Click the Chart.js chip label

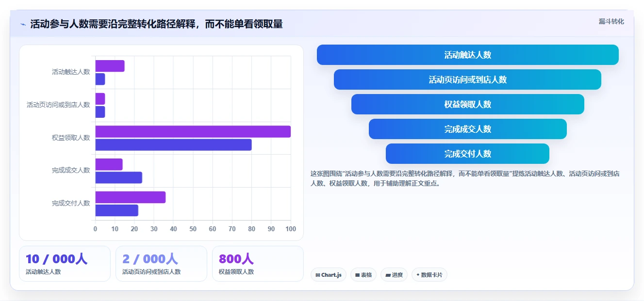[331, 275]
